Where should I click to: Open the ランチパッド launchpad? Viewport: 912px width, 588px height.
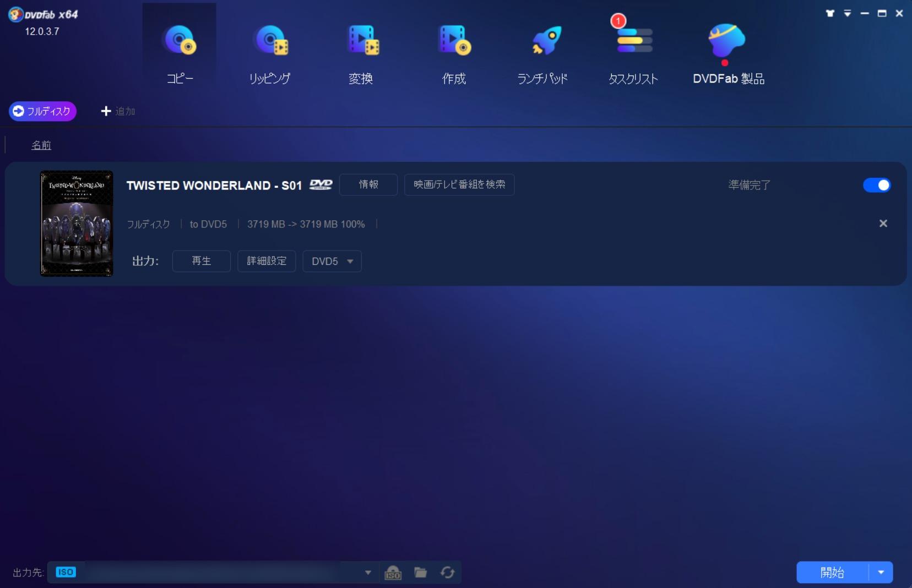pyautogui.click(x=543, y=54)
